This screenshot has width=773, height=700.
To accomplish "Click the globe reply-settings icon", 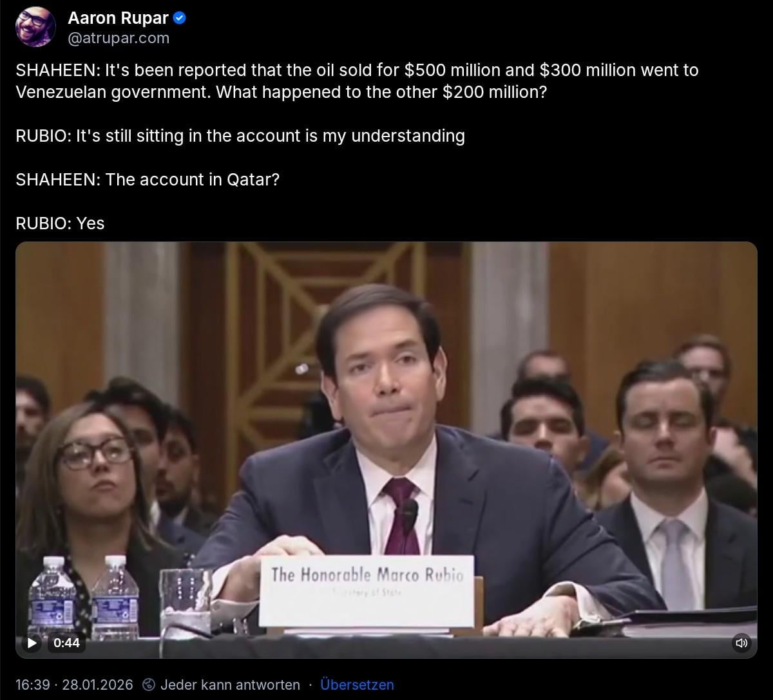I will click(148, 685).
